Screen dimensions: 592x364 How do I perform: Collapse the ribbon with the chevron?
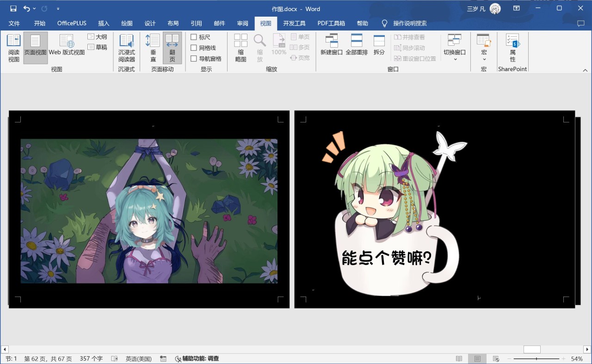[x=585, y=70]
